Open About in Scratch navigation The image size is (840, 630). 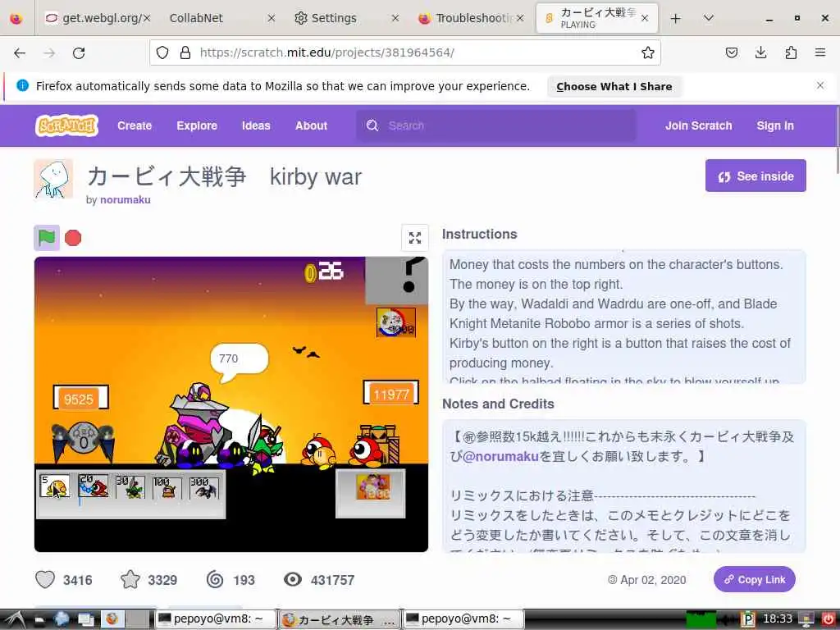tap(311, 126)
